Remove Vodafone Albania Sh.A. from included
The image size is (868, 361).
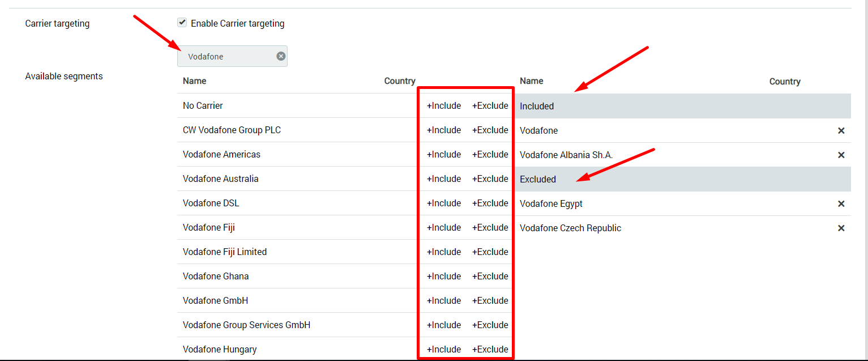pos(841,155)
